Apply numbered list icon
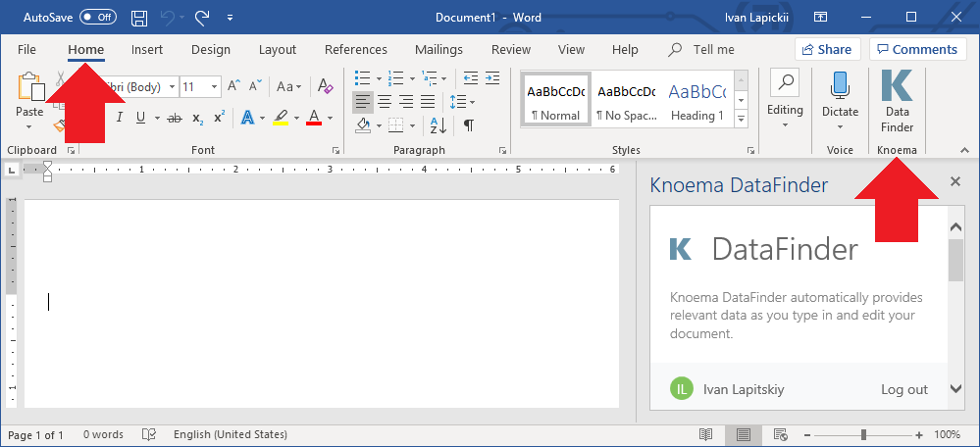Viewport: 980px width, 447px height. (395, 77)
